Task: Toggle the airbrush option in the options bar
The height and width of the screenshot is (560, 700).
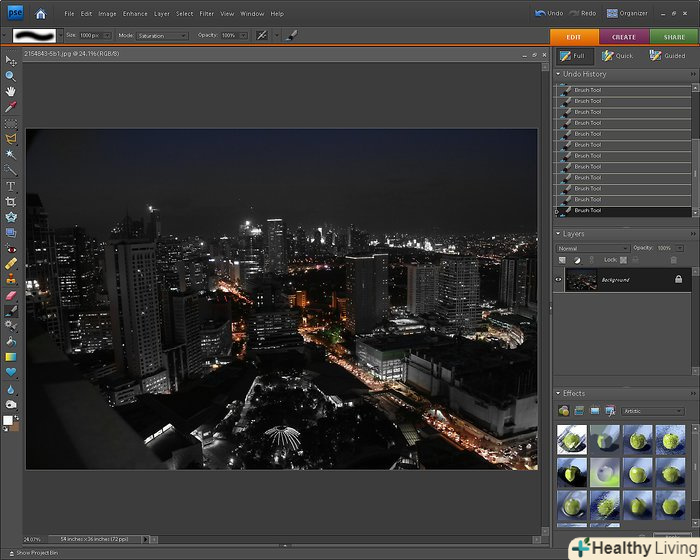Action: [x=261, y=35]
